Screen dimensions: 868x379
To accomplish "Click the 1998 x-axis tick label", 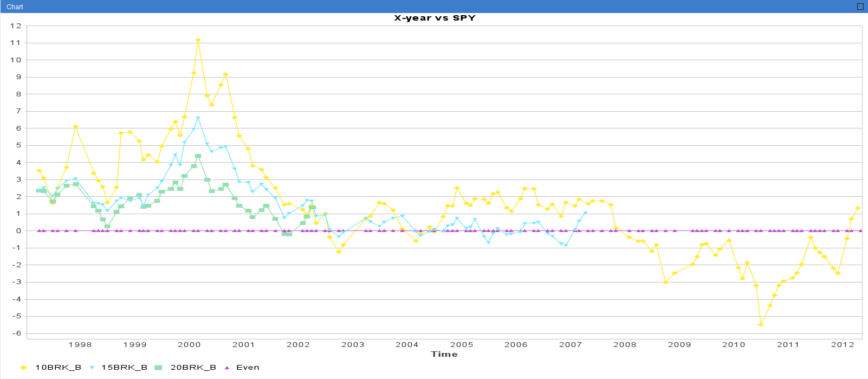I will (x=80, y=344).
